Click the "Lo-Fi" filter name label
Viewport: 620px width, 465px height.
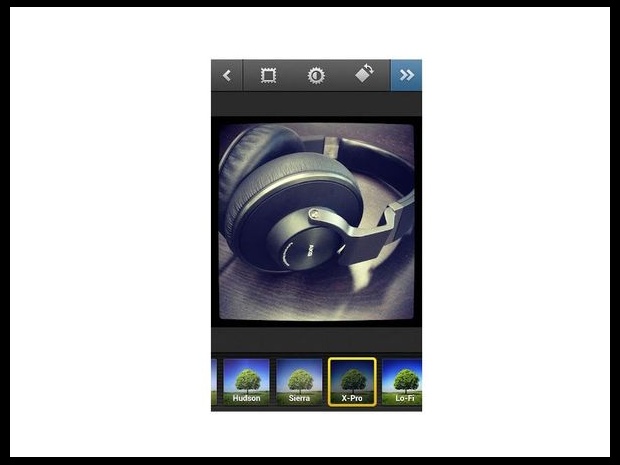pyautogui.click(x=404, y=398)
